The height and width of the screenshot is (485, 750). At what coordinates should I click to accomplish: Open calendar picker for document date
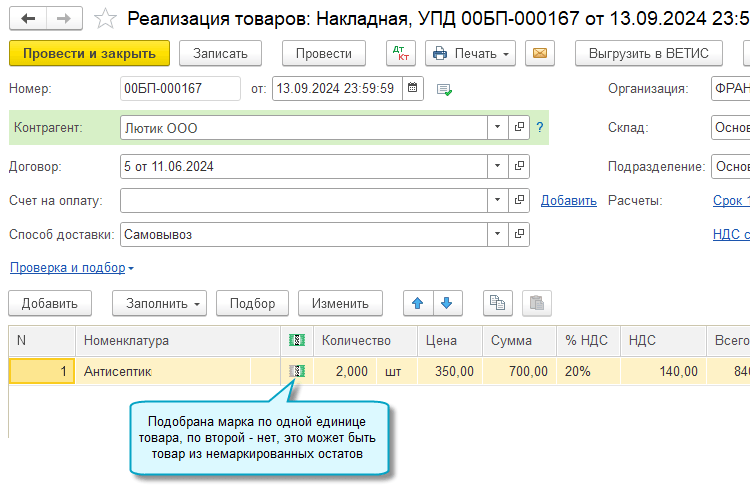click(413, 88)
